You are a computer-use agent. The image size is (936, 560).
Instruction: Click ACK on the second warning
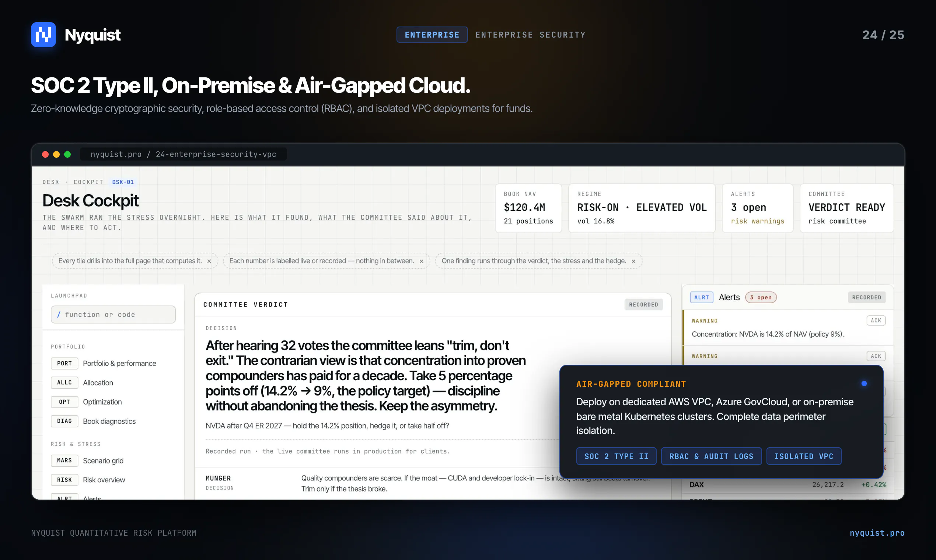pos(876,356)
